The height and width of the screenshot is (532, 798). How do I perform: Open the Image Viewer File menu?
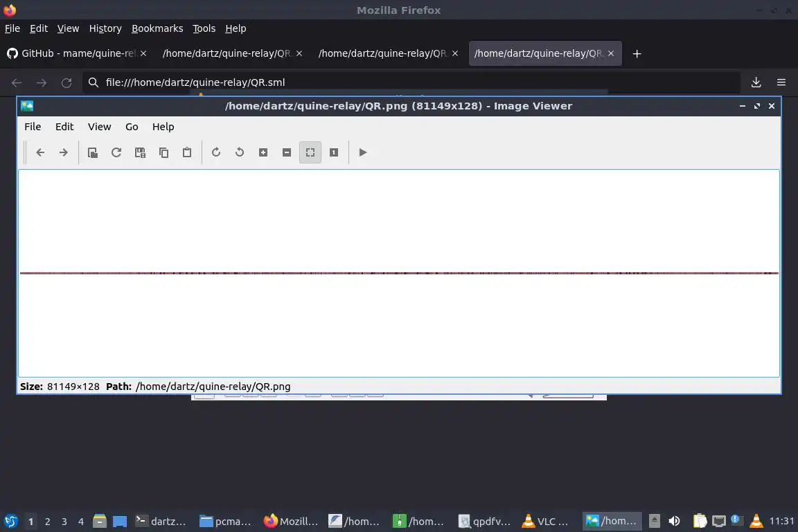pos(33,127)
